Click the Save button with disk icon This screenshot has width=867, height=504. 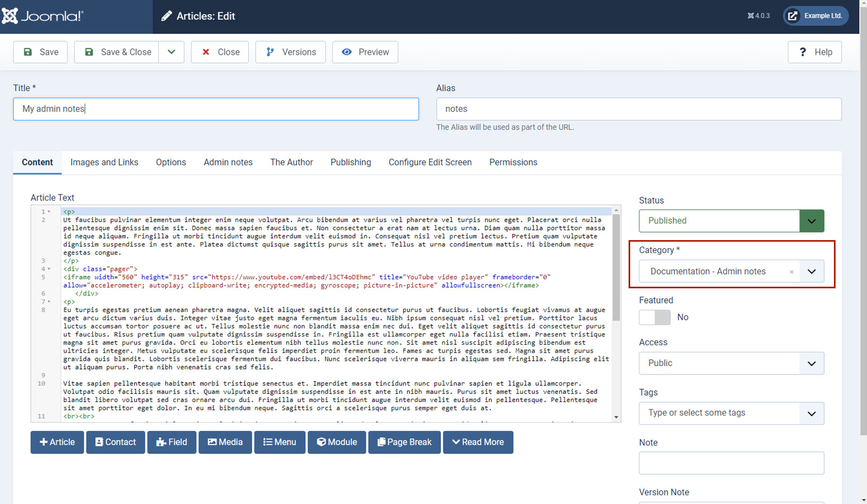click(41, 52)
